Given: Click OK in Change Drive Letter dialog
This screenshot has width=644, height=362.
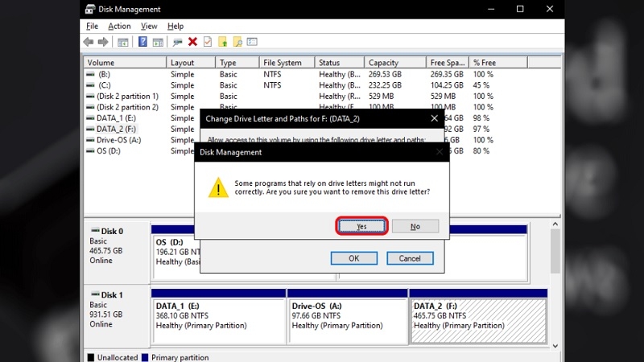Looking at the screenshot, I should (354, 258).
